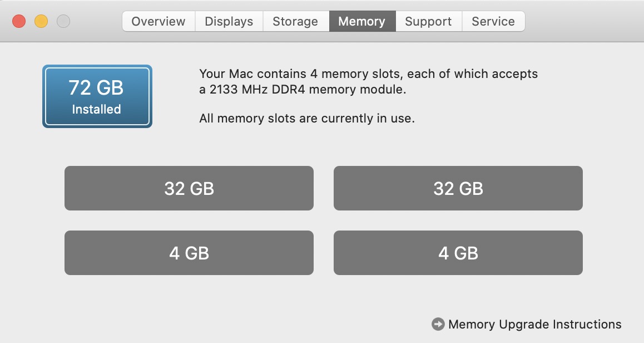Go to the Storage tab
This screenshot has width=644, height=343.
[295, 22]
